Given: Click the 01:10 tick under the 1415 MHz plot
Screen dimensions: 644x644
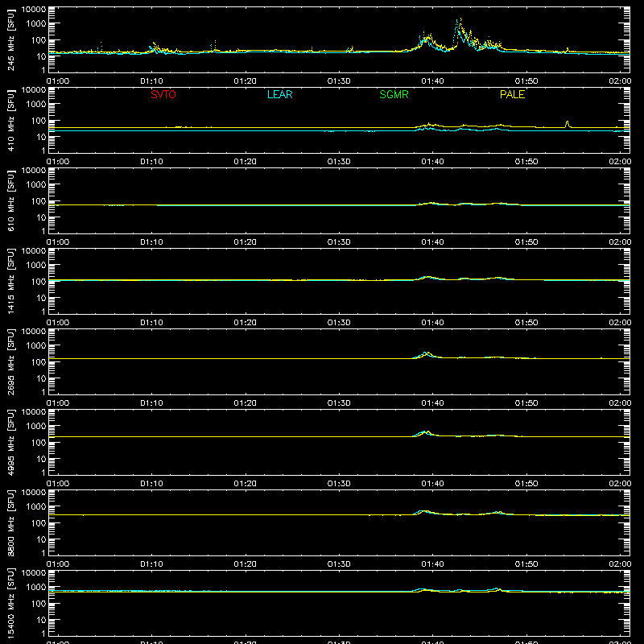Looking at the screenshot, I should [151, 323].
